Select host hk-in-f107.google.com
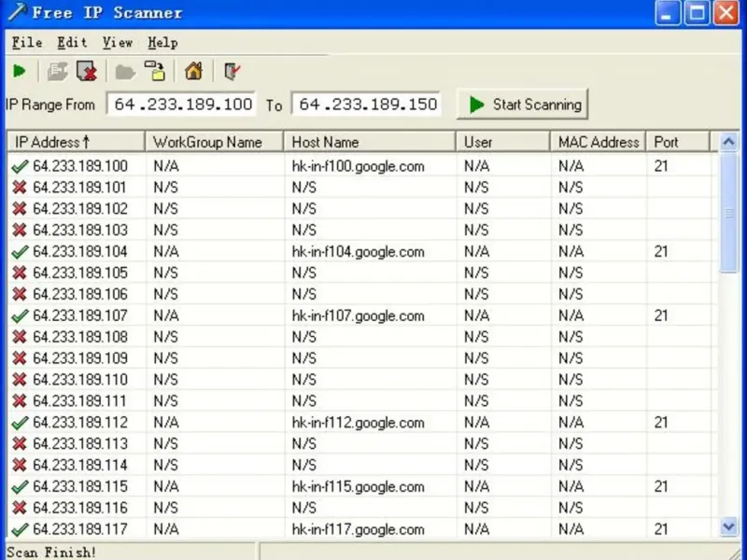Image resolution: width=747 pixels, height=560 pixels. click(359, 315)
